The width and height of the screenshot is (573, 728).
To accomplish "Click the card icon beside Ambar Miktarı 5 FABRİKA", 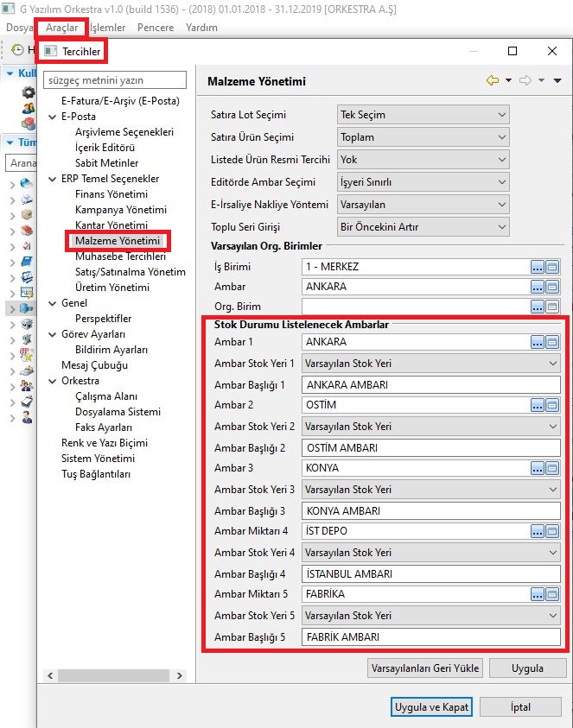I will point(552,594).
